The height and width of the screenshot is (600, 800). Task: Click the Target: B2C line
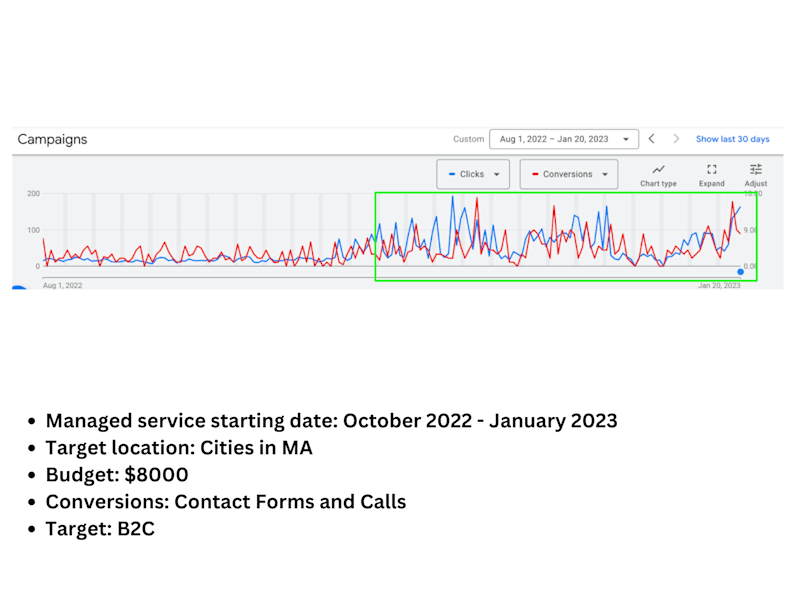coord(100,529)
